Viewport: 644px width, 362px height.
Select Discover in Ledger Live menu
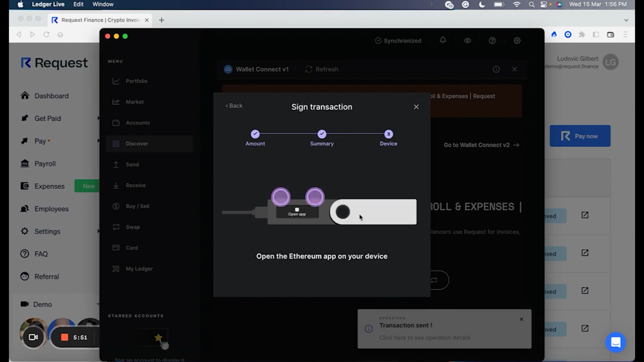[x=149, y=144]
